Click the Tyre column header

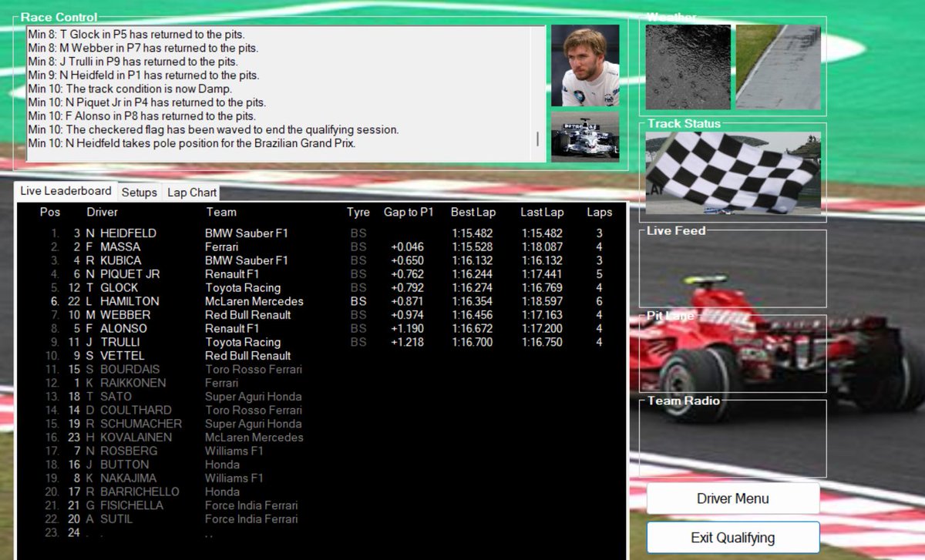[358, 212]
